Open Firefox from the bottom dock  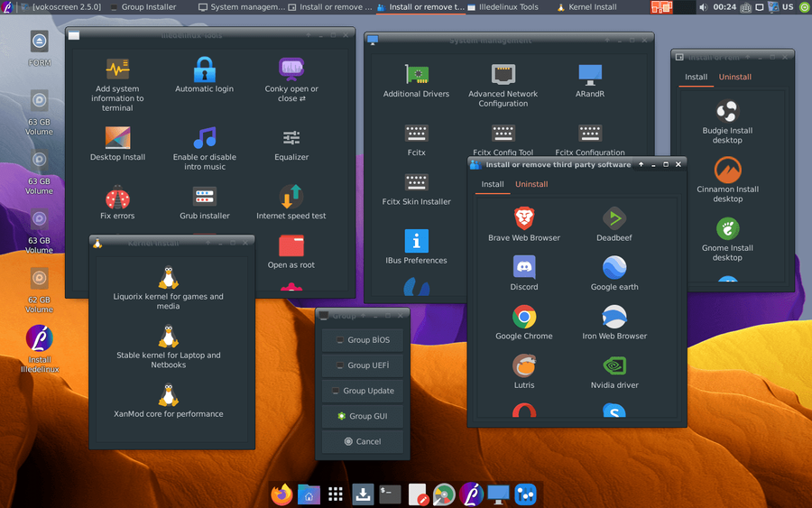point(281,494)
